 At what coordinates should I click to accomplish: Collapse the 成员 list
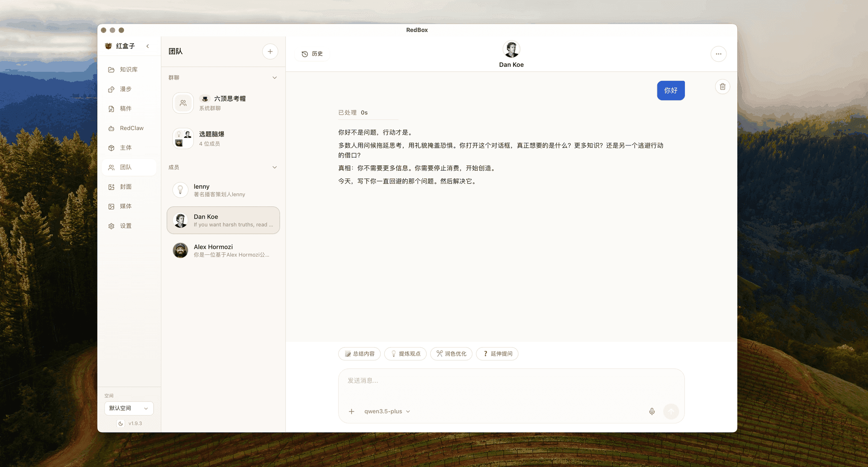tap(274, 167)
